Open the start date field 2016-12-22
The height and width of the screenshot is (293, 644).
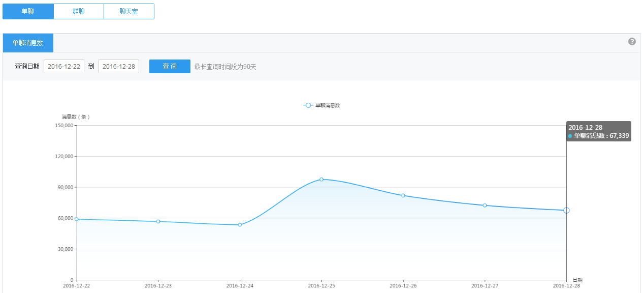click(x=64, y=67)
